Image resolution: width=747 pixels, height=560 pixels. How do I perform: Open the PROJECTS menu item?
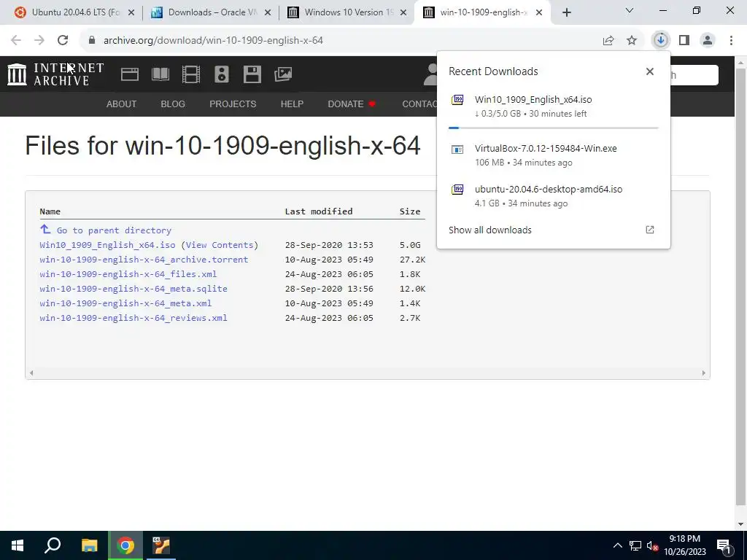[x=233, y=104]
